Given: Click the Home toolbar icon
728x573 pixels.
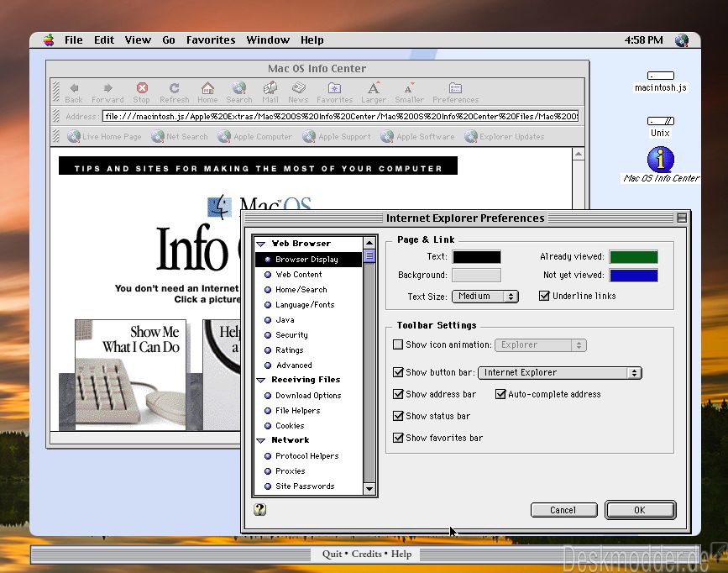Looking at the screenshot, I should 207,88.
